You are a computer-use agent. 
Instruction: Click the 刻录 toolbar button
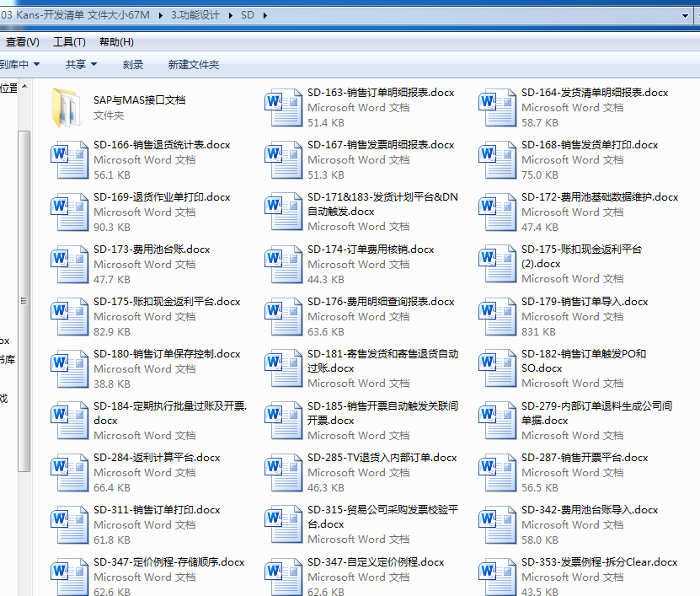point(132,64)
